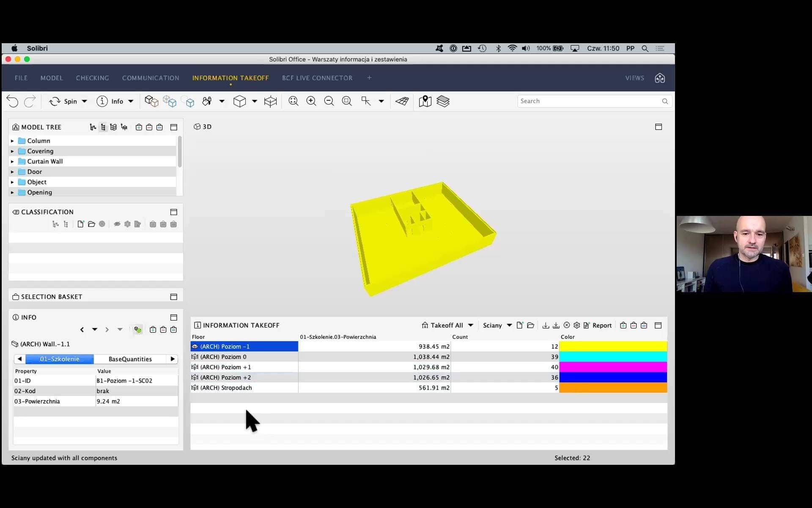Switch to the COMMUNICATION tab
The height and width of the screenshot is (508, 812).
[151, 78]
